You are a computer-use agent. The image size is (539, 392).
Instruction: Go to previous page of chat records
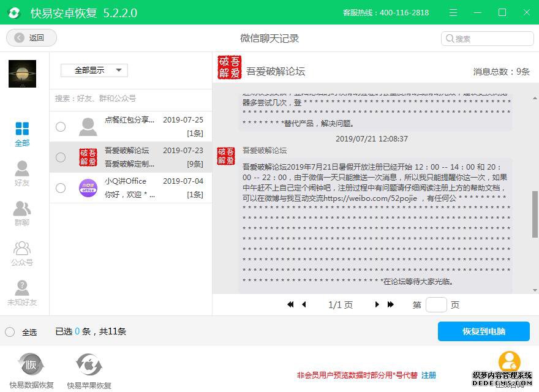pyautogui.click(x=304, y=304)
